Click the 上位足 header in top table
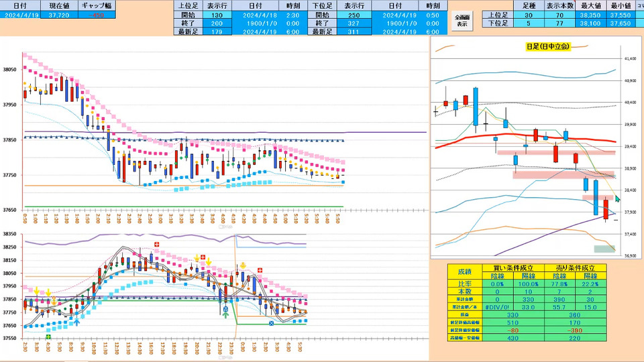The image size is (644, 362). click(x=188, y=6)
